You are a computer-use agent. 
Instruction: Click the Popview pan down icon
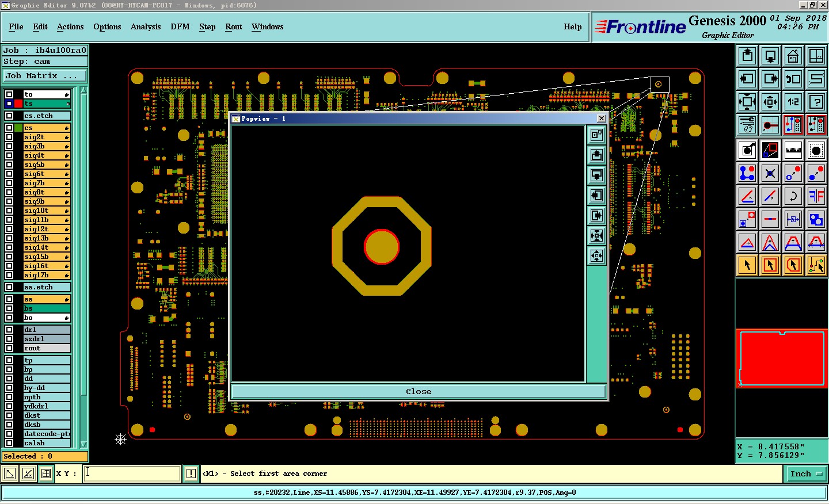point(597,175)
